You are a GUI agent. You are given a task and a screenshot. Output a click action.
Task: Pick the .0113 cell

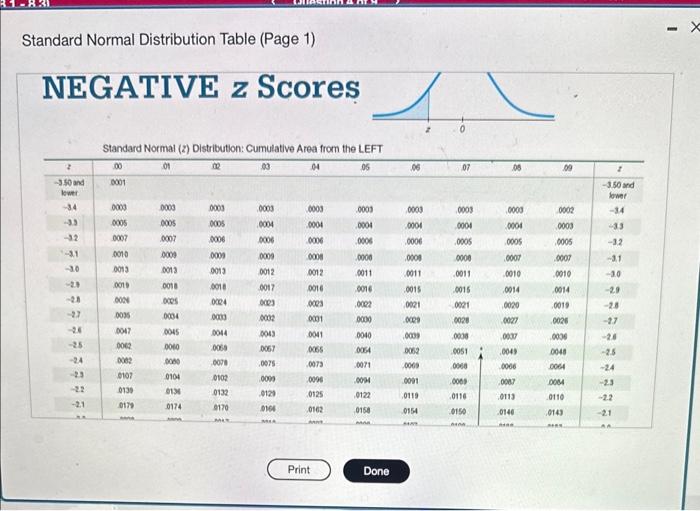pyautogui.click(x=507, y=397)
